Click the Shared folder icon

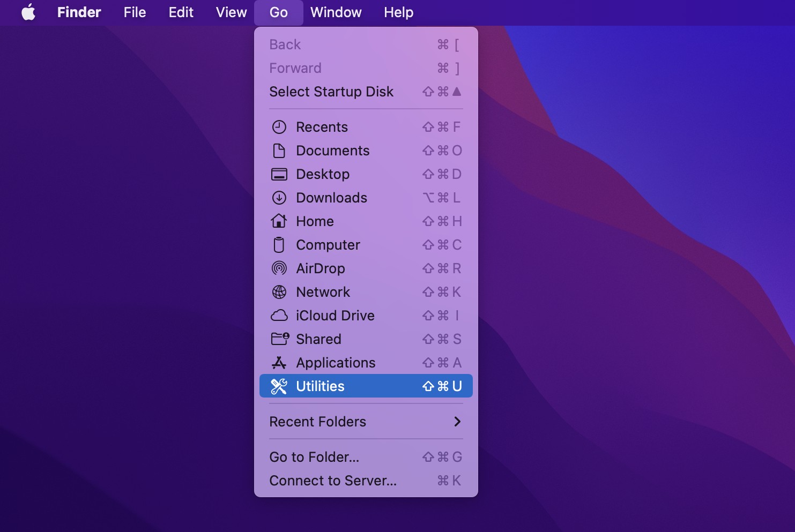(280, 339)
